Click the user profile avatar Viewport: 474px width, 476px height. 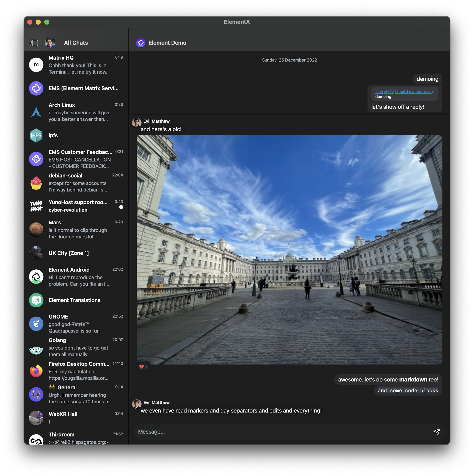tap(50, 43)
